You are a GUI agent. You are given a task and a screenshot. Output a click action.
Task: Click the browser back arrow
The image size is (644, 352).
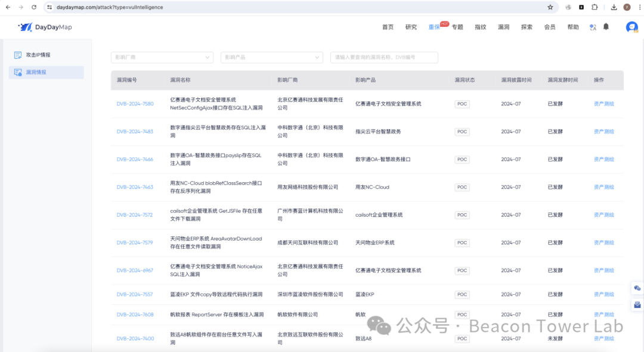pos(8,7)
